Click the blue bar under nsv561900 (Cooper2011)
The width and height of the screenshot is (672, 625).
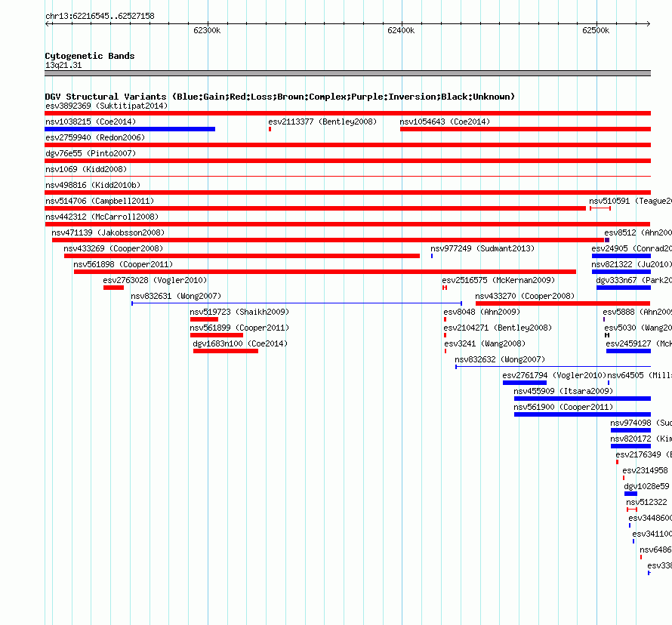(582, 414)
